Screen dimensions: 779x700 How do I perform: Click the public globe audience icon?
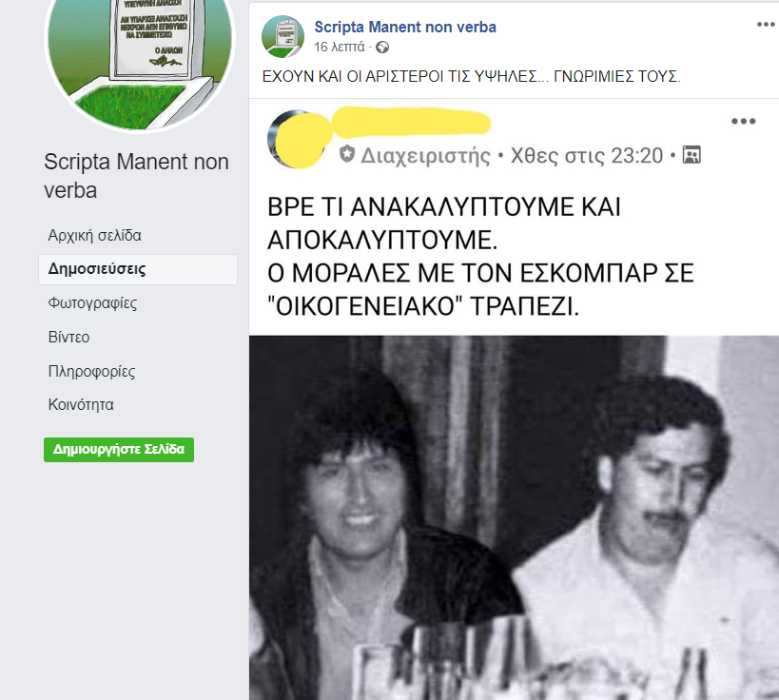tap(382, 48)
